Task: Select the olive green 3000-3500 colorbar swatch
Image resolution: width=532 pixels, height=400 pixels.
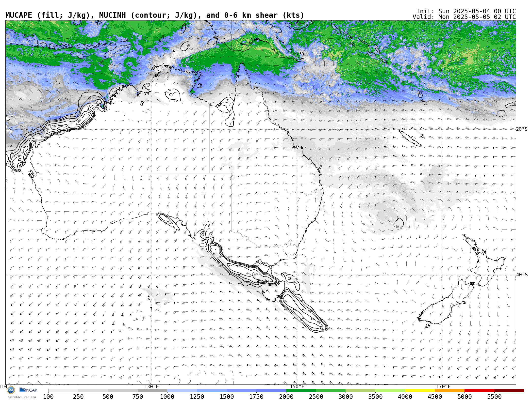Action: pos(361,390)
